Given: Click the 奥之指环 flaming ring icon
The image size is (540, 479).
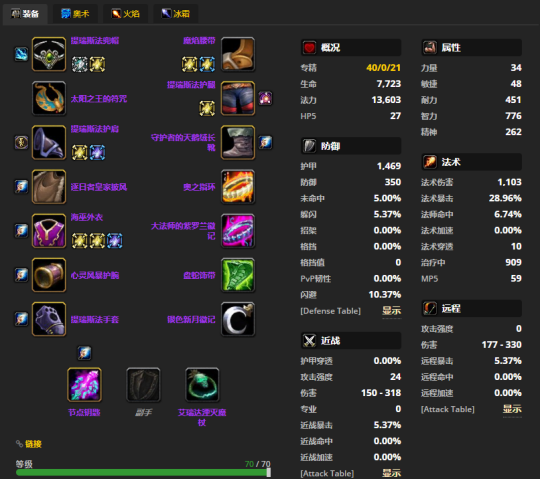Looking at the screenshot, I should [238, 187].
